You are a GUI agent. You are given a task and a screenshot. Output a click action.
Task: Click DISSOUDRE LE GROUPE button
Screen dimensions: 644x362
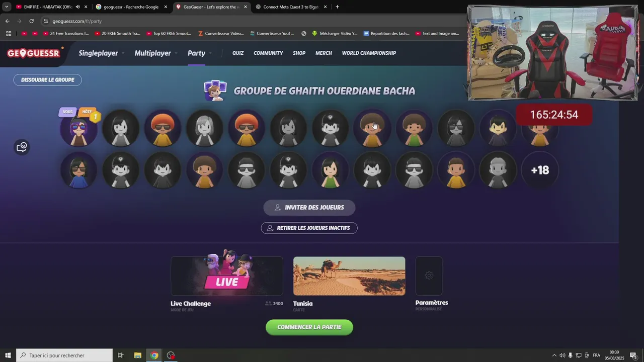pos(47,80)
